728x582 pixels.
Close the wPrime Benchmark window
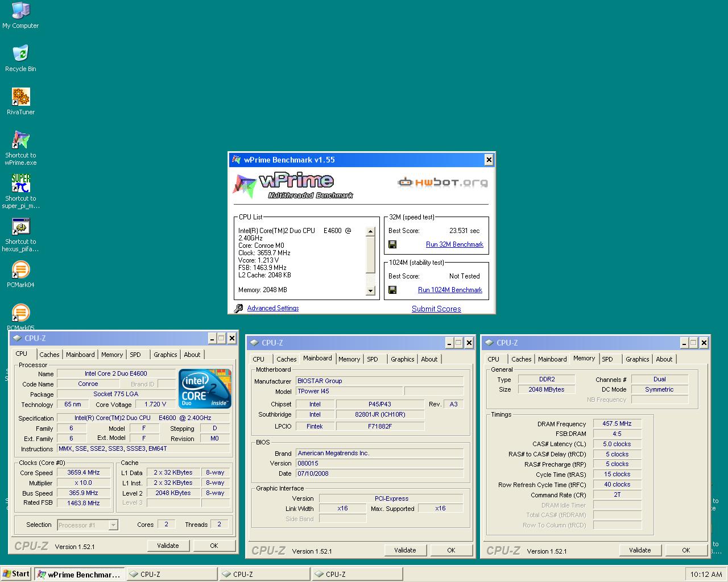[489, 160]
